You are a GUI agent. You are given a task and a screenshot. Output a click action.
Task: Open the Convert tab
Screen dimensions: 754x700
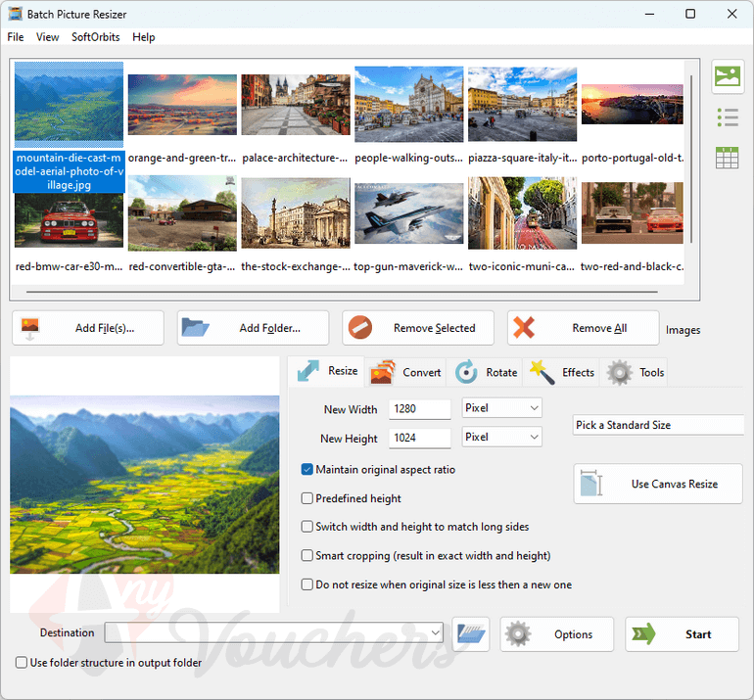406,372
